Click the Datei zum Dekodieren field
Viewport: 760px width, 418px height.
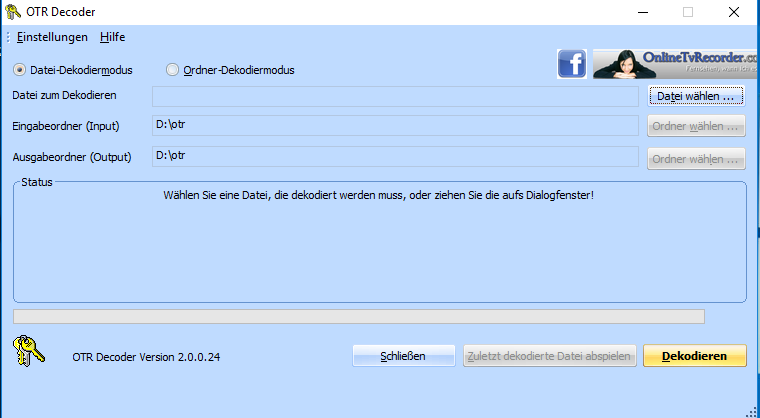tap(395, 96)
